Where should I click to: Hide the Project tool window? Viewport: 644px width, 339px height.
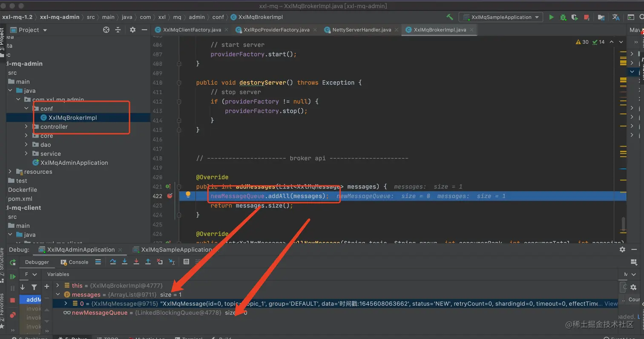(145, 30)
